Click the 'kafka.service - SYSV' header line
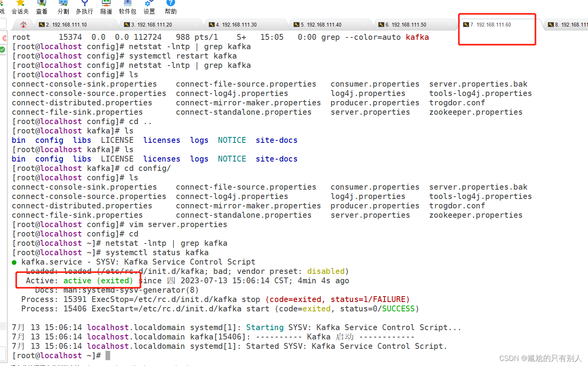Viewport: 588px width, 366px height. coord(134,262)
